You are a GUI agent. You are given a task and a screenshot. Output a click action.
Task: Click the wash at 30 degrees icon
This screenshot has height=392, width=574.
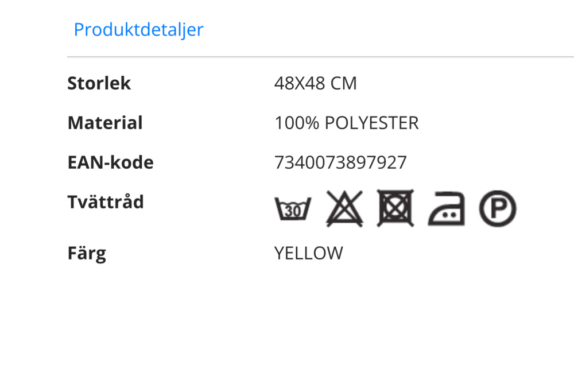293,209
